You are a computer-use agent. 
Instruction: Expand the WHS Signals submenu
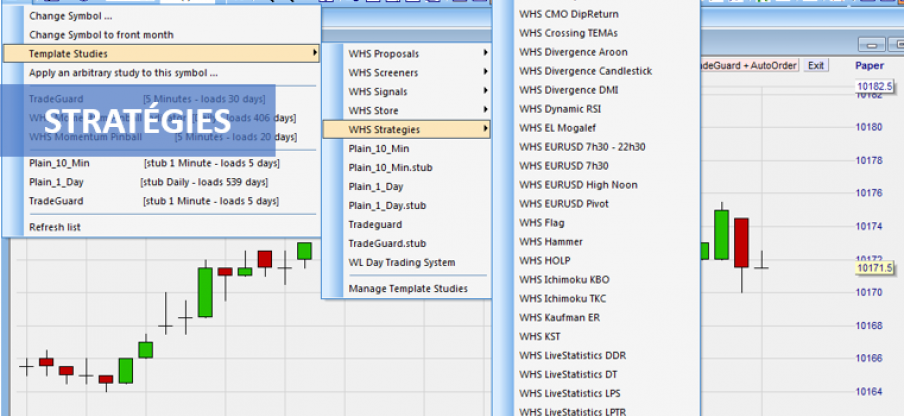406,92
